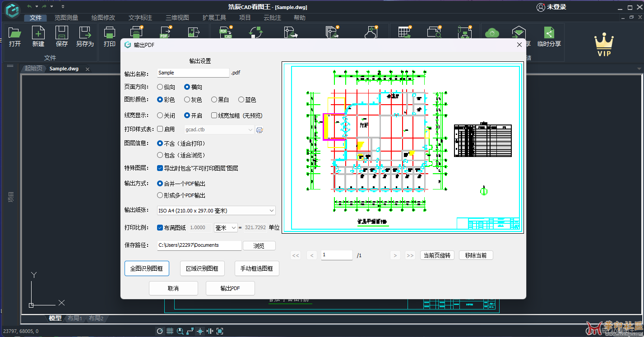Screen dimensions: 644x337
Task: Open the 扩展工具 ribbon tab
Action: (214, 18)
